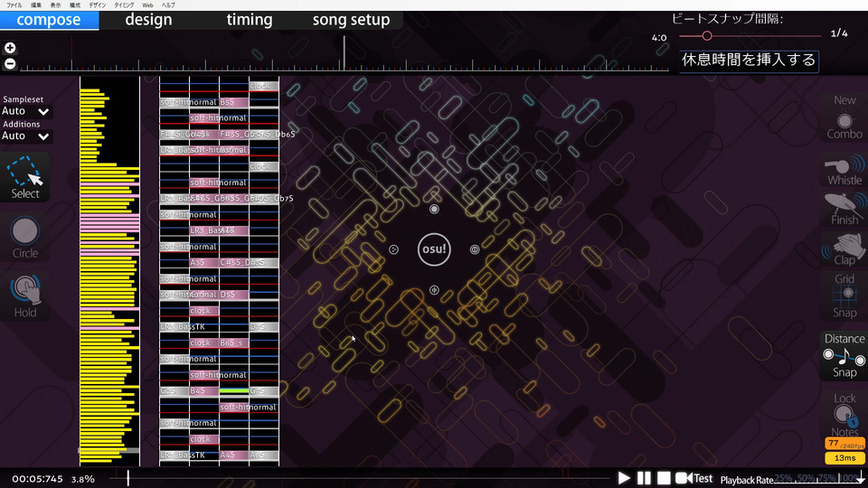
Task: Adjust the beat snap divisor slider handle
Action: pyautogui.click(x=707, y=36)
